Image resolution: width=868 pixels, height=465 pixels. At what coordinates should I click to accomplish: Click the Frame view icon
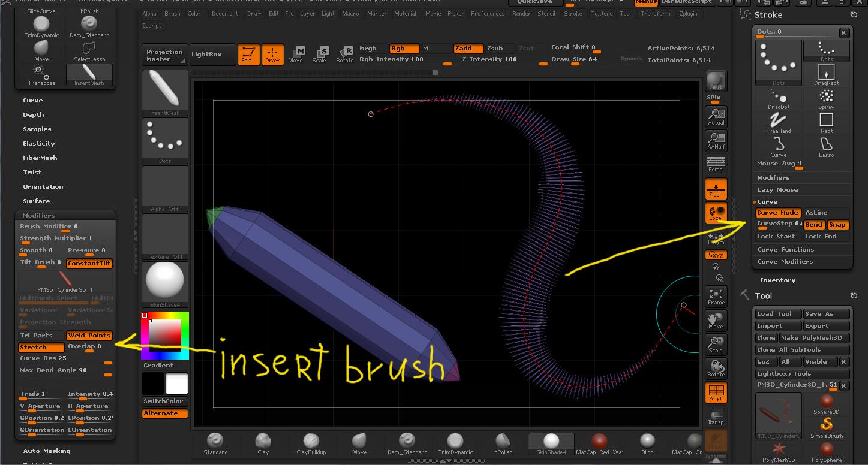coord(716,296)
